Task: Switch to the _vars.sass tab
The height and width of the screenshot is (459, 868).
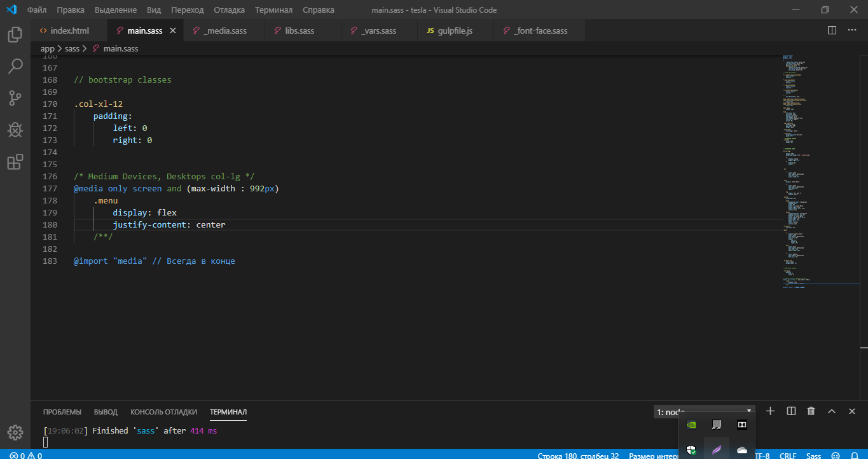Action: point(378,31)
